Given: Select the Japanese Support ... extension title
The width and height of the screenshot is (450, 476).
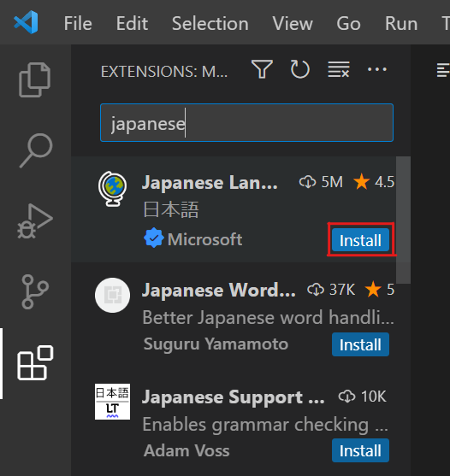Looking at the screenshot, I should pyautogui.click(x=234, y=397).
